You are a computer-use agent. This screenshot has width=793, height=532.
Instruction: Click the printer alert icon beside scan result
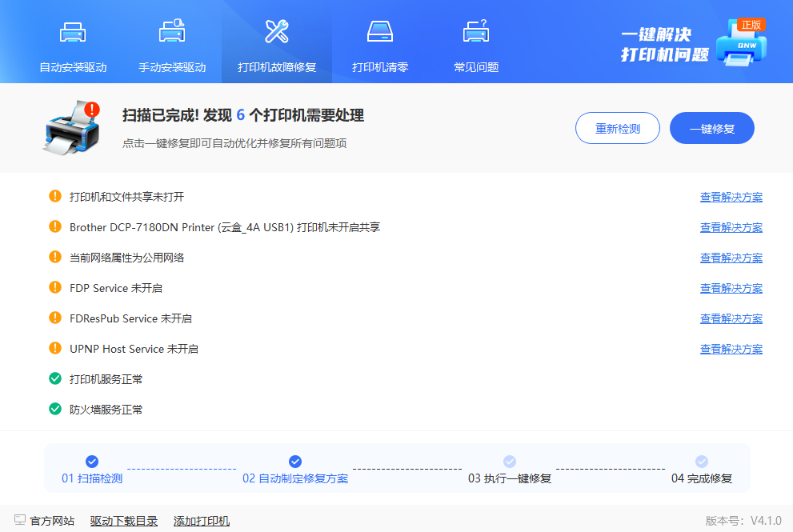pos(72,126)
